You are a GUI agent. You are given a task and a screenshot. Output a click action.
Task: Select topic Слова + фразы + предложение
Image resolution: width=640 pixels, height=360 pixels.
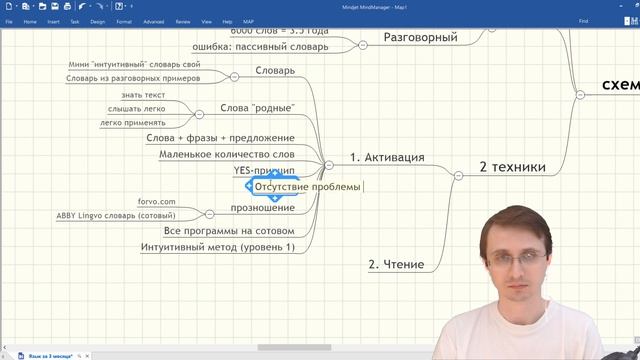(x=220, y=138)
